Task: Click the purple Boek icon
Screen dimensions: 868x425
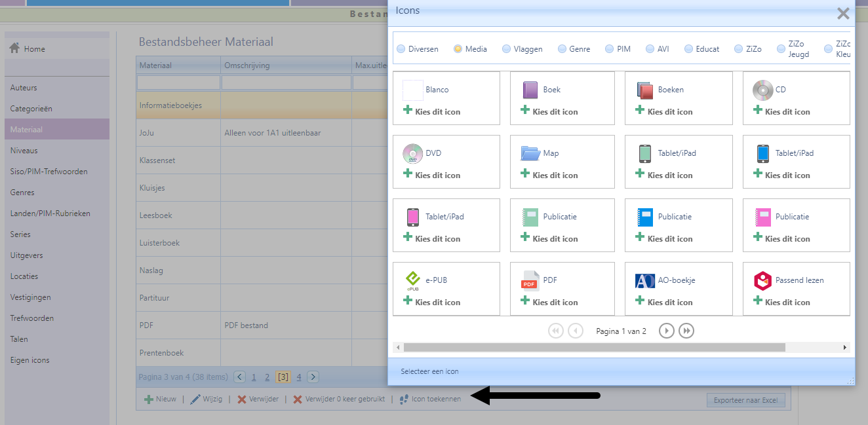Action: point(530,90)
